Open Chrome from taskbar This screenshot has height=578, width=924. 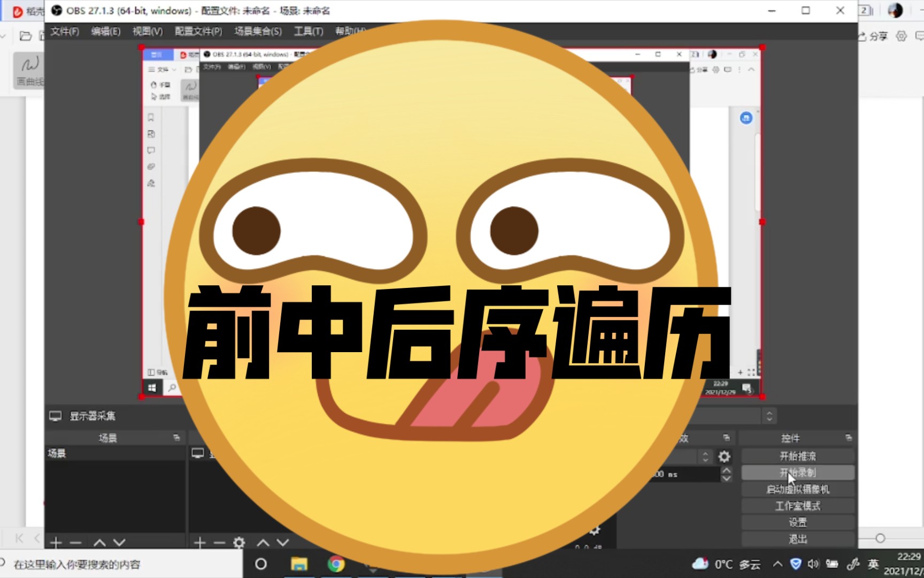(x=336, y=564)
